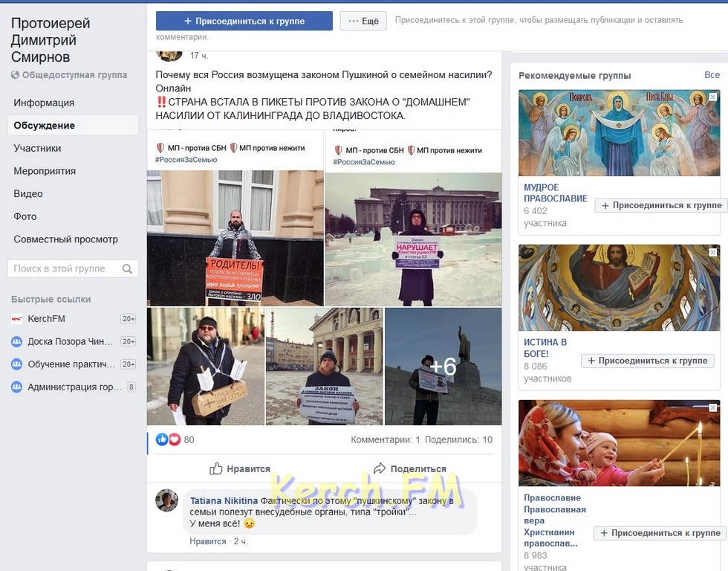Open the +6 more photos thumbnail
This screenshot has height=571, width=728.
(443, 366)
